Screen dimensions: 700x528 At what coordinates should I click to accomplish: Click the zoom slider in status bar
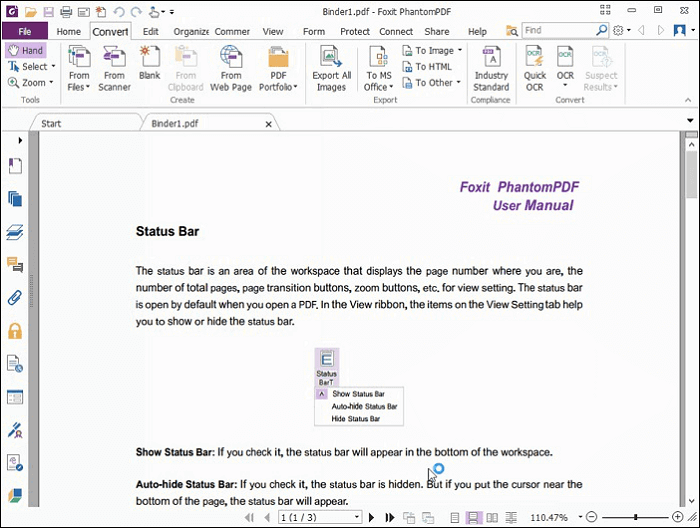pyautogui.click(x=635, y=517)
